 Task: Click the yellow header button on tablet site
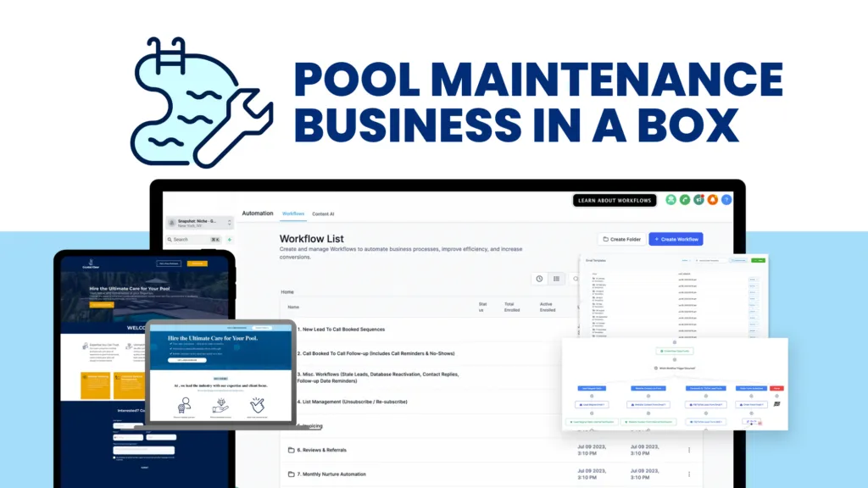pyautogui.click(x=197, y=263)
